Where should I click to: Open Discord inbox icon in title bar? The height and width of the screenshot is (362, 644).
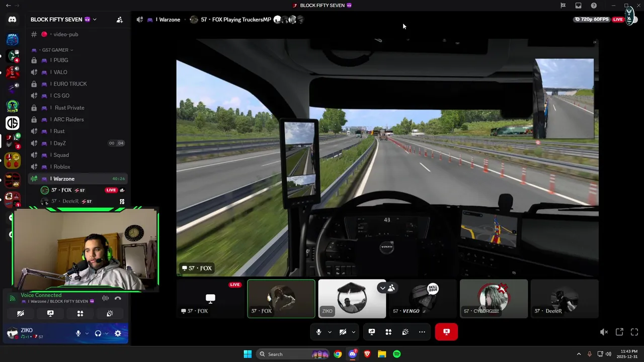click(x=579, y=6)
